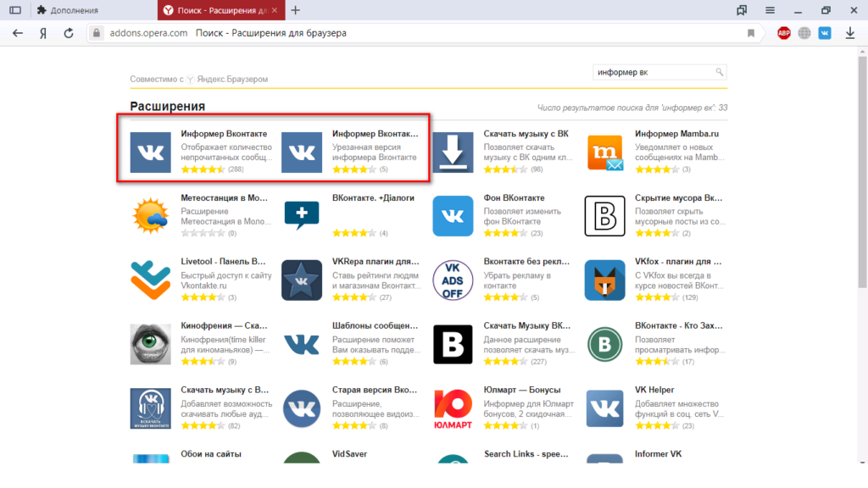Screen dimensions: 868x488
Task: Click the black B icon of Скачать Музыку ВК
Action: click(453, 344)
